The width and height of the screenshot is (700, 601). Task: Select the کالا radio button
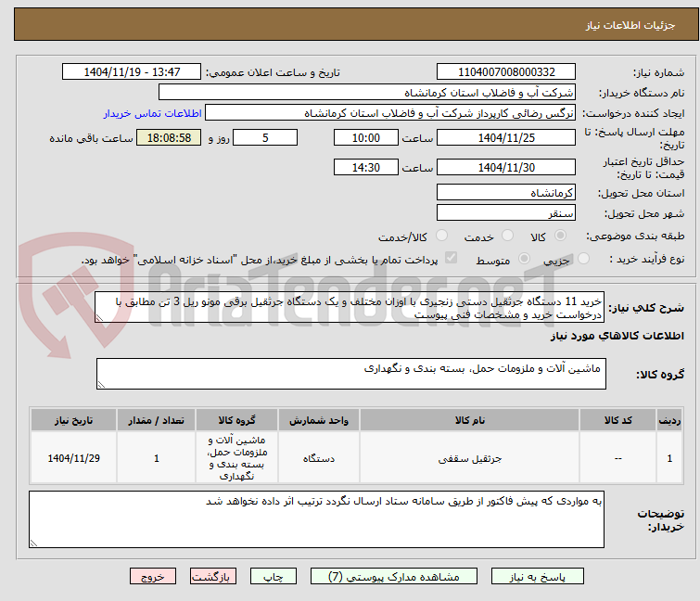click(x=560, y=236)
